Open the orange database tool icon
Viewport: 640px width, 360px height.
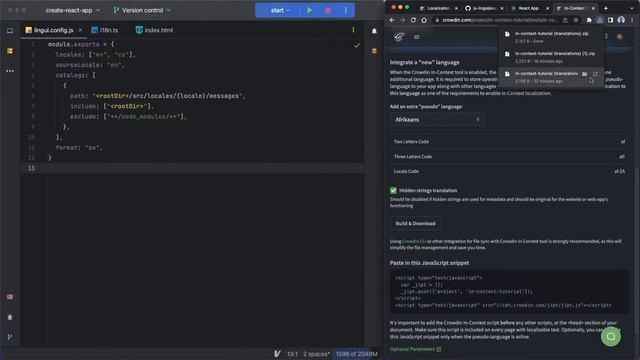coord(374,51)
